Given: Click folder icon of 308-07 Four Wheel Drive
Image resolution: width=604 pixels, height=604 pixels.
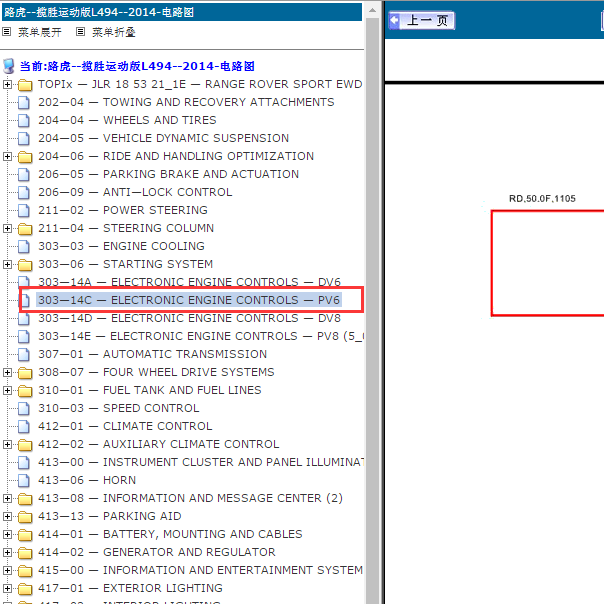Looking at the screenshot, I should [25, 373].
